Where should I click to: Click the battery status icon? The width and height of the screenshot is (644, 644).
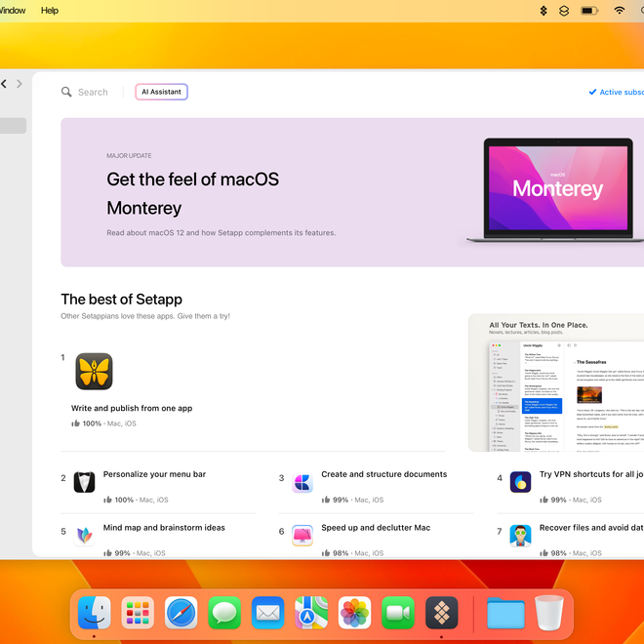pyautogui.click(x=589, y=11)
